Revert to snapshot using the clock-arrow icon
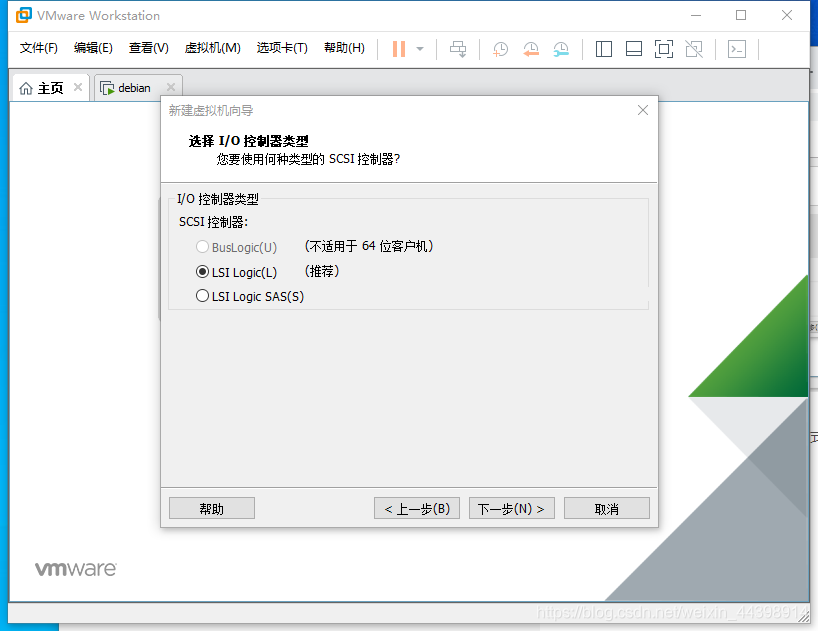 pyautogui.click(x=531, y=49)
